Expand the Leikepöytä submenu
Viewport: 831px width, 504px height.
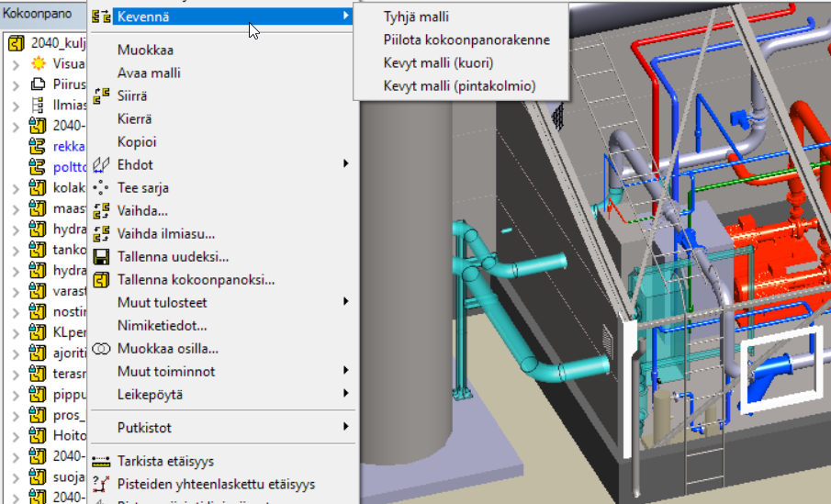pyautogui.click(x=345, y=394)
